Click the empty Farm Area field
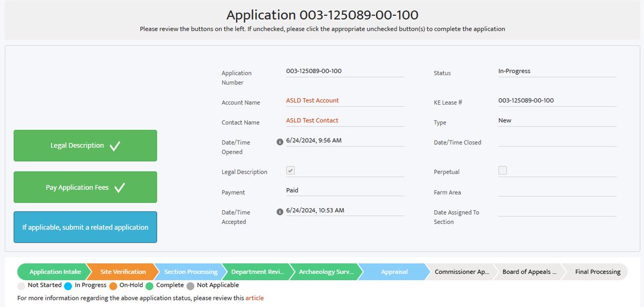Screen dimensions: 644x307 coord(558,191)
